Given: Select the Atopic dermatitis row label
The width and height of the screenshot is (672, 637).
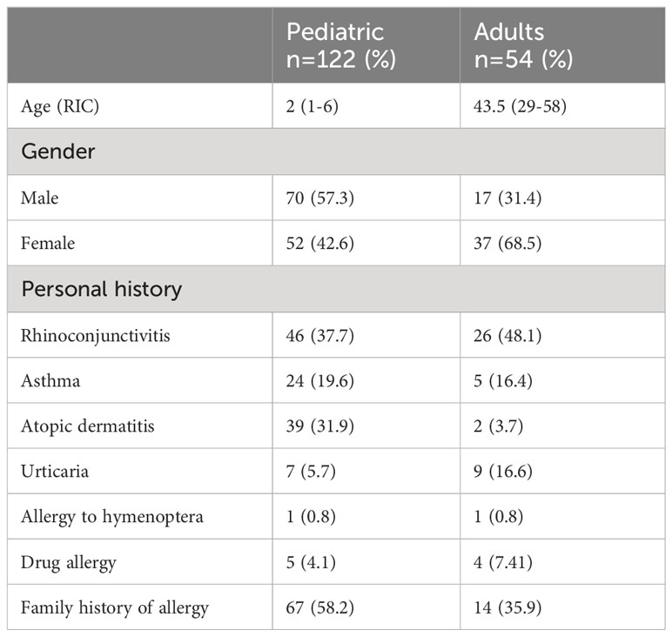Looking at the screenshot, I should coord(88,426).
